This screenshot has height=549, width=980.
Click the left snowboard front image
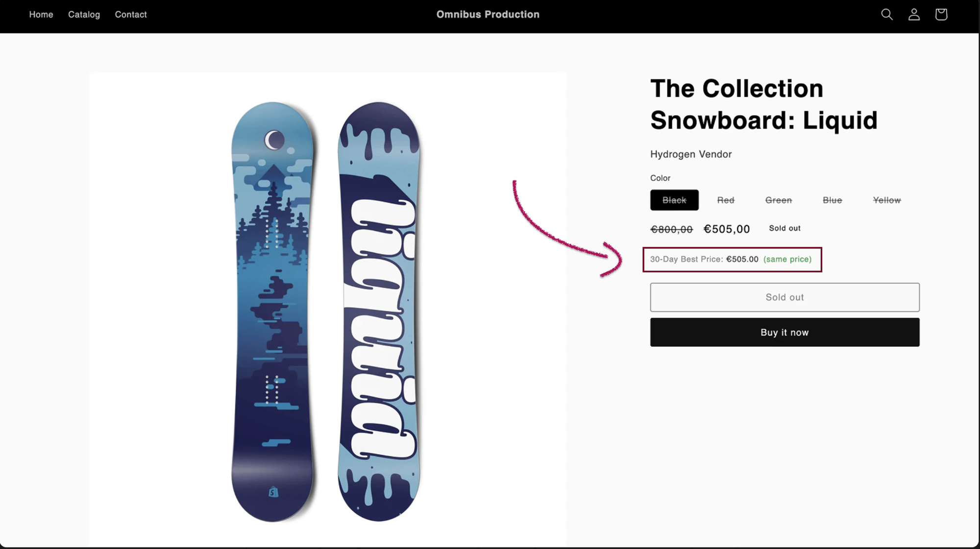pos(272,311)
